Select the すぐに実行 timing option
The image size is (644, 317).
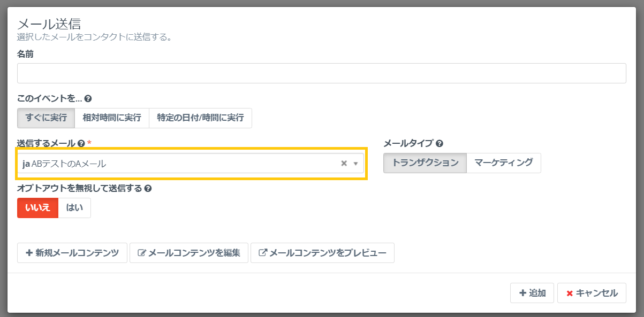46,118
